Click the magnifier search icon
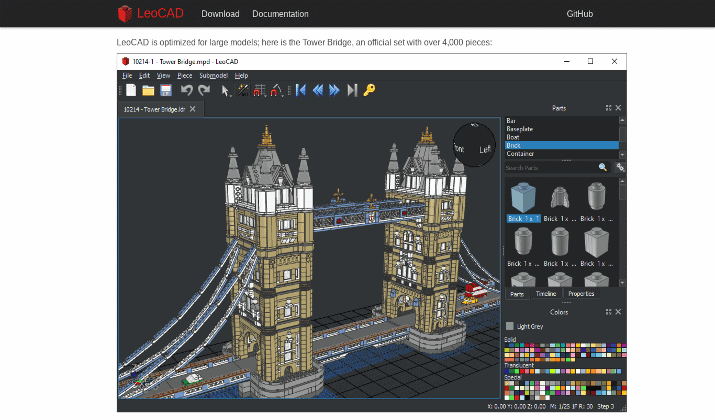This screenshot has width=715, height=420. click(602, 167)
